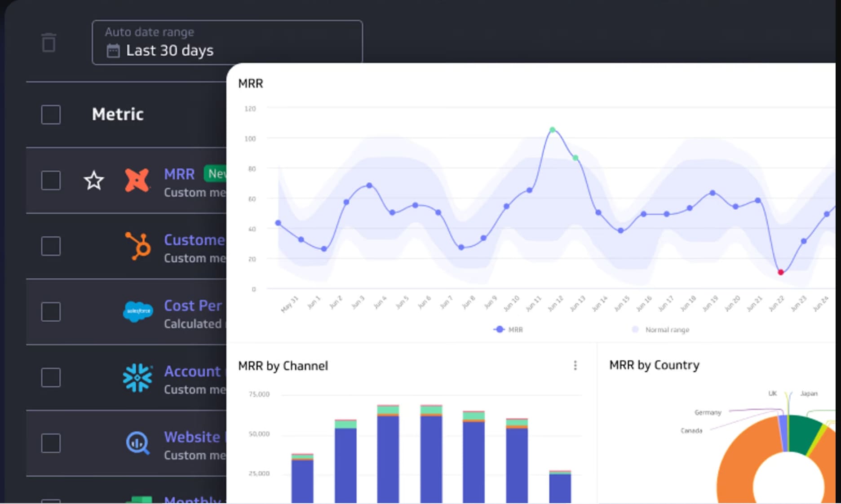Click the UK label on the pie chart
This screenshot has height=504, width=841.
(x=773, y=393)
